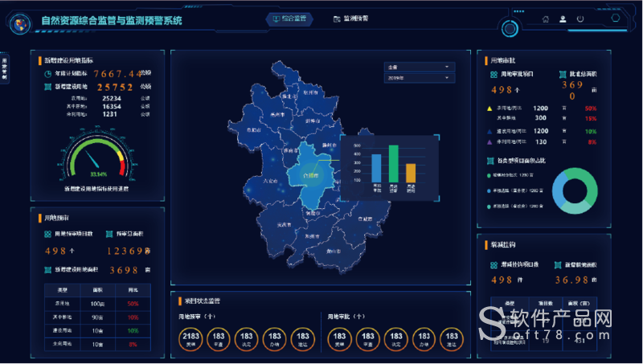
Task: Click the 2183 受理 circle under 用地预审
Action: tap(191, 339)
